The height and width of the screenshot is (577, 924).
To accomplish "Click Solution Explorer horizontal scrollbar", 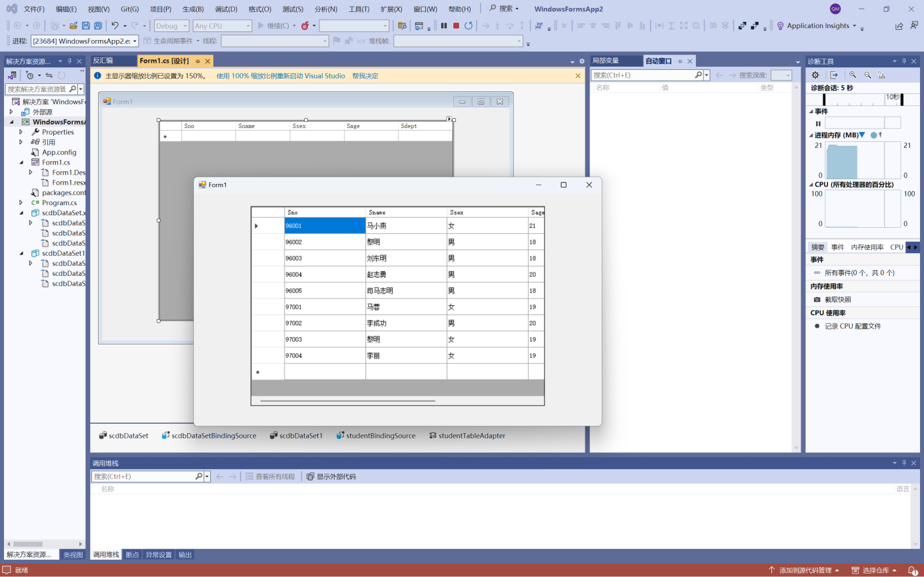I will 27,544.
